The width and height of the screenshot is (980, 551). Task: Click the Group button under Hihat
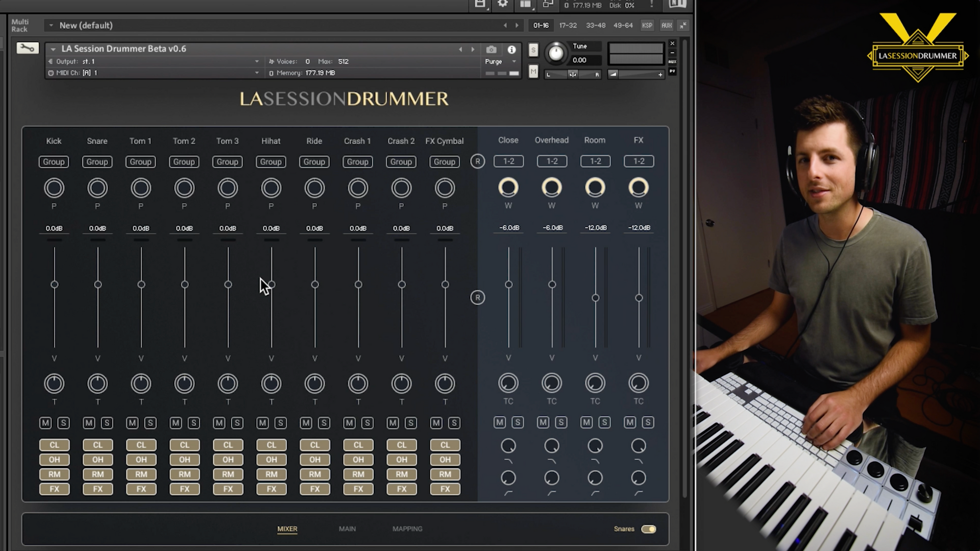[x=270, y=162]
